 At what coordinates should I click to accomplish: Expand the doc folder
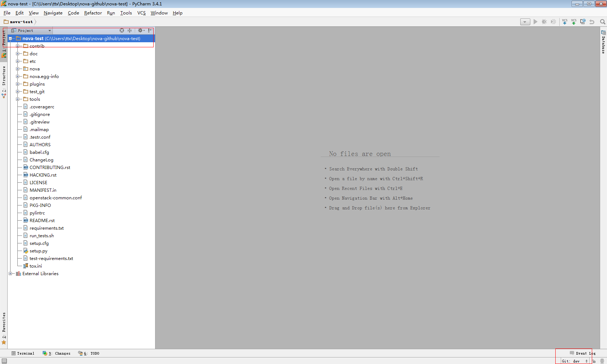17,53
